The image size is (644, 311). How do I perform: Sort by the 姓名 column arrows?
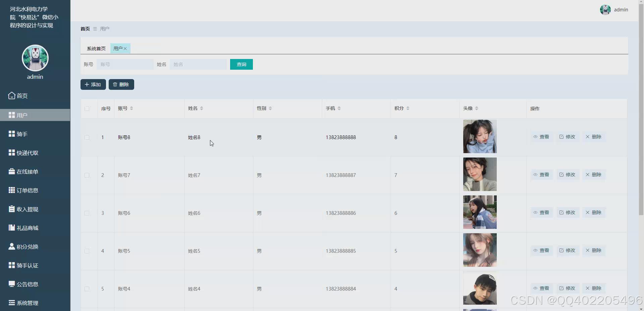202,108
